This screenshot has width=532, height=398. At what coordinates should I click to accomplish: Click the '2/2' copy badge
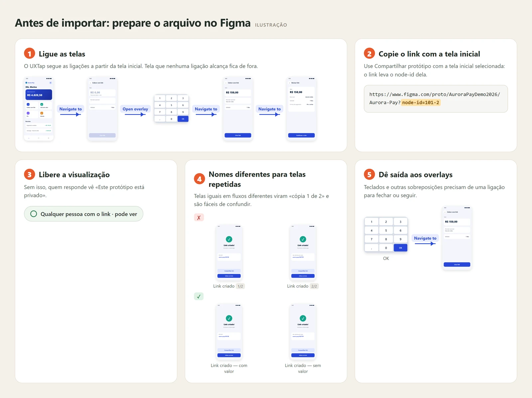pos(314,286)
